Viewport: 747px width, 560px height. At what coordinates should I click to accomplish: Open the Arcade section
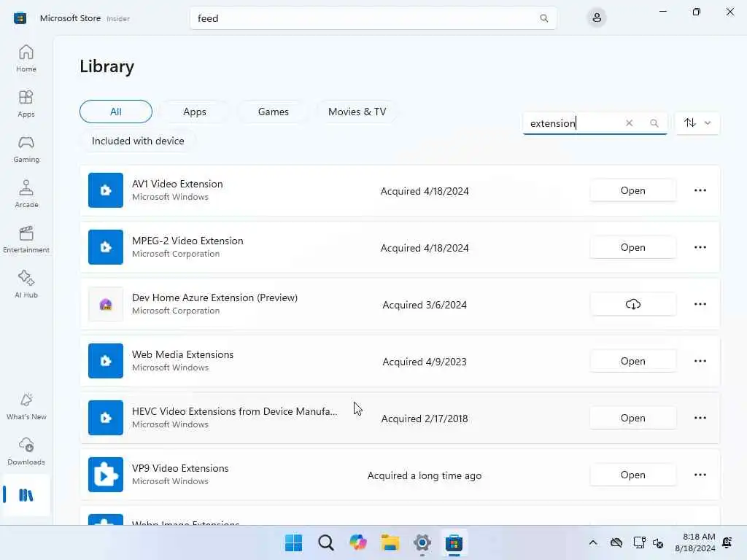[x=26, y=194]
